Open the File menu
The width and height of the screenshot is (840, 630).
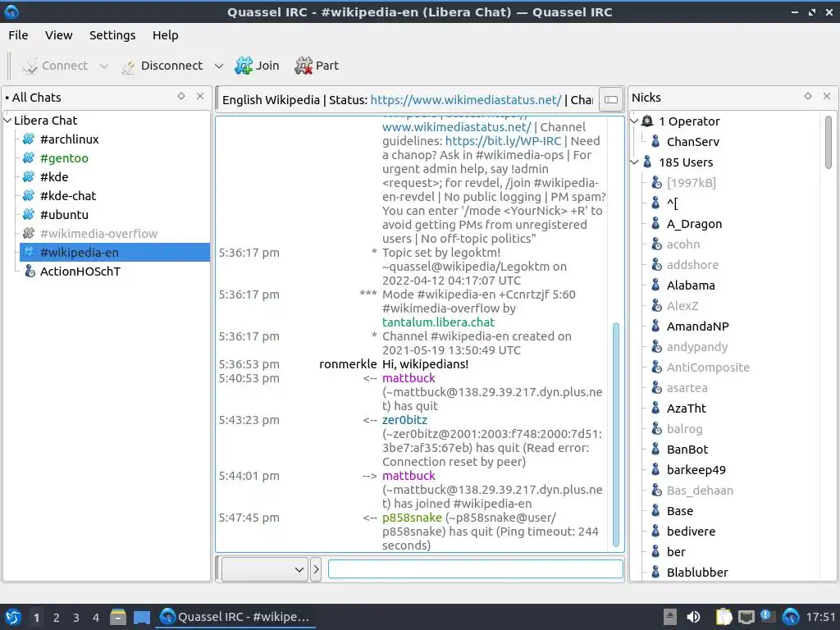tap(18, 35)
